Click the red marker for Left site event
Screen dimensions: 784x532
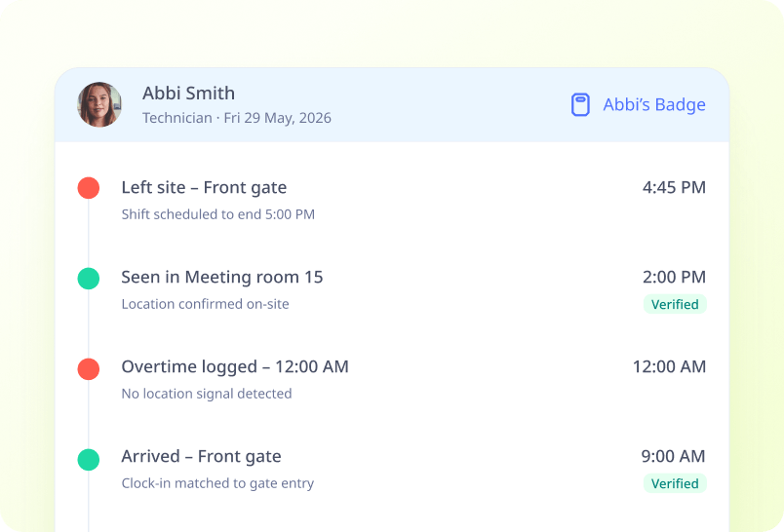click(x=89, y=188)
